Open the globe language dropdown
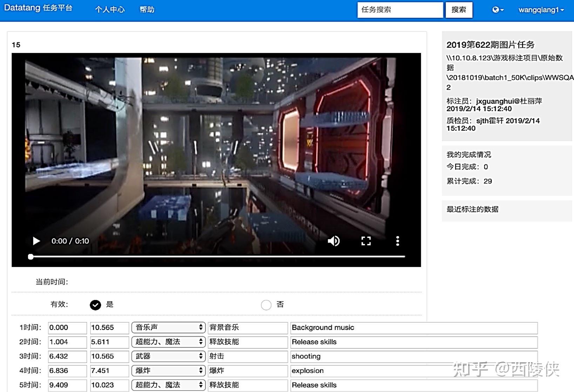The image size is (574, 392). pos(498,10)
